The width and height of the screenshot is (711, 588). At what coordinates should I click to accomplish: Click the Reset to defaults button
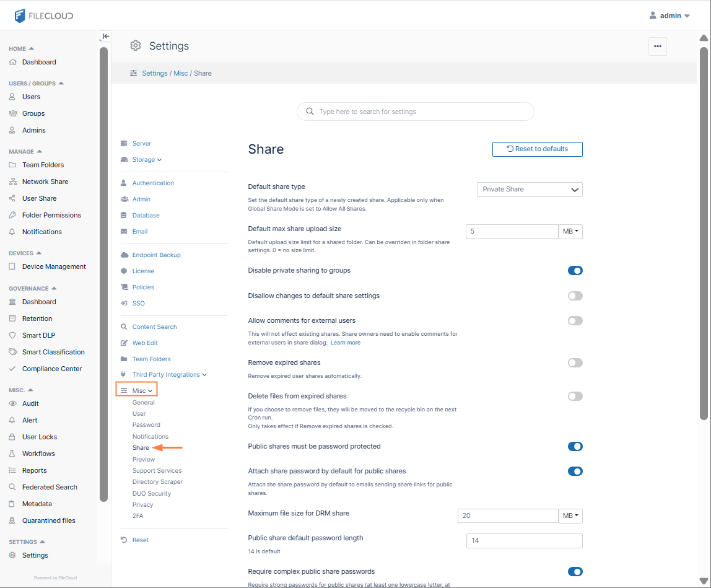click(537, 149)
